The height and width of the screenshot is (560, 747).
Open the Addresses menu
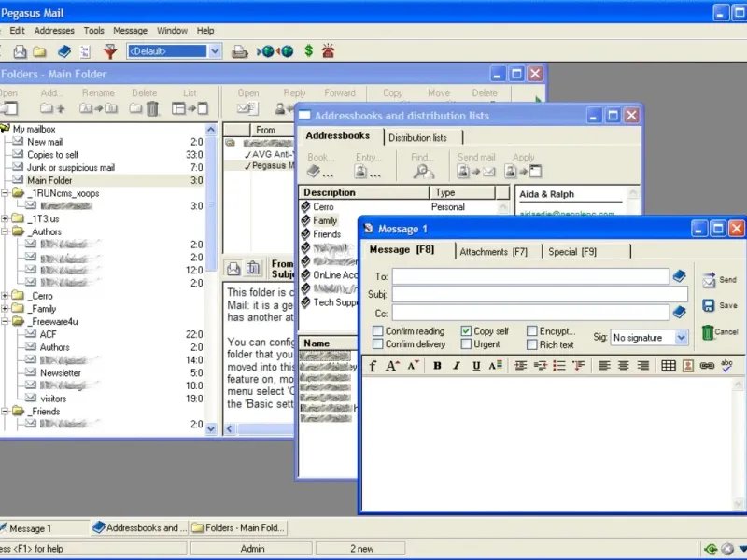(x=54, y=31)
